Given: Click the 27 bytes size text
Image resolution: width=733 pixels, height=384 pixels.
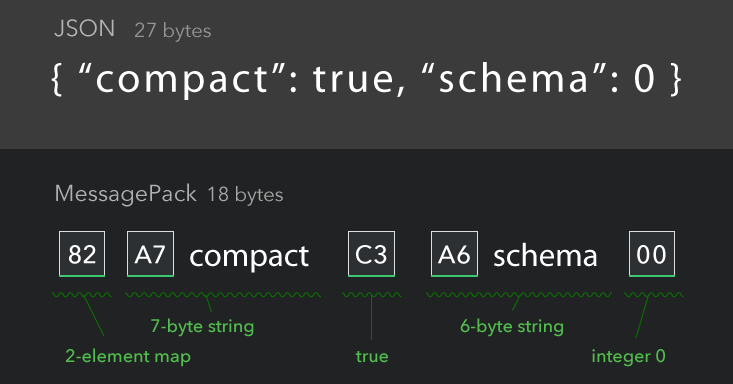Looking at the screenshot, I should (x=172, y=31).
